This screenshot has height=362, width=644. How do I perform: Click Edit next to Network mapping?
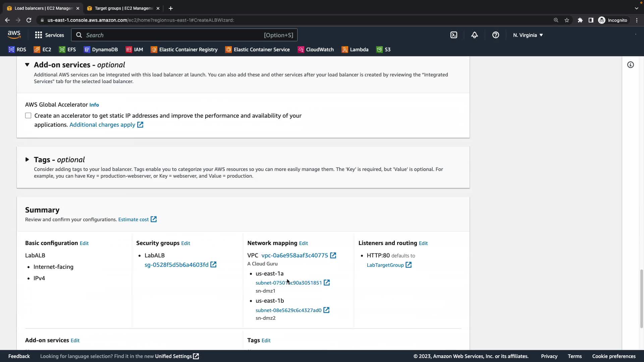tap(303, 243)
